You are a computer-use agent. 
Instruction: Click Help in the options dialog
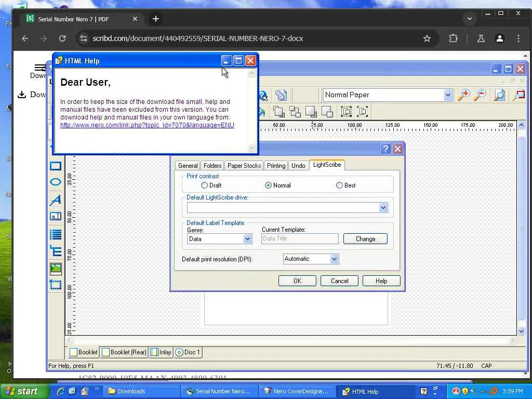[381, 281]
